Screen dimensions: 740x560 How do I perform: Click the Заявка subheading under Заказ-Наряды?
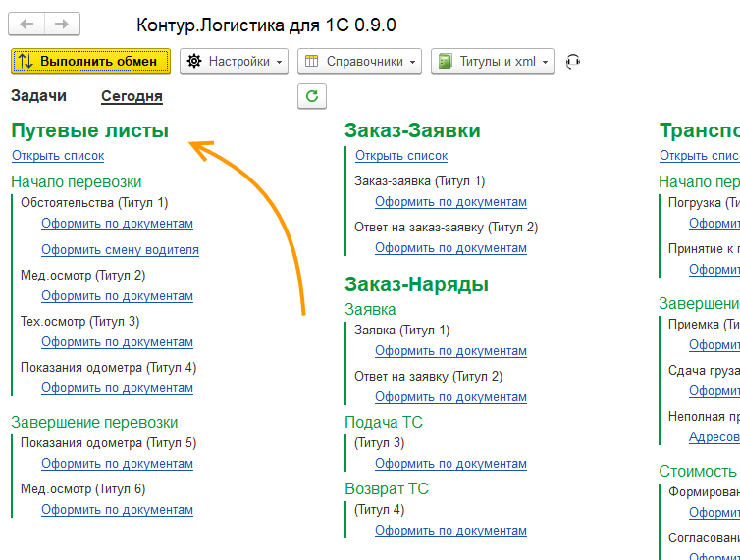pyautogui.click(x=370, y=310)
